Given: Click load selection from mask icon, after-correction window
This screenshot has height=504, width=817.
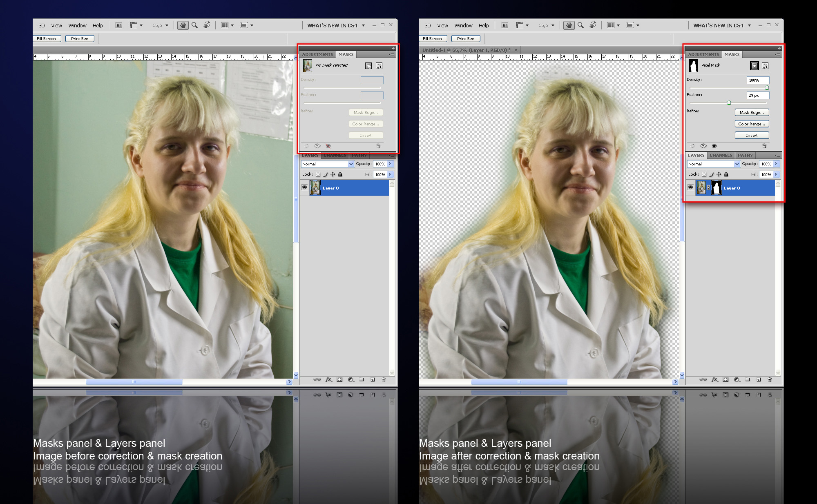Looking at the screenshot, I should point(692,146).
